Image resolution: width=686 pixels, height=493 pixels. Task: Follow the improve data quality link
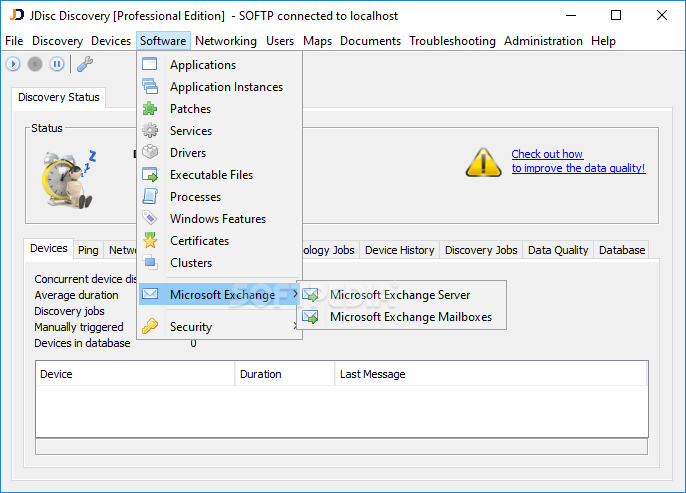[578, 161]
